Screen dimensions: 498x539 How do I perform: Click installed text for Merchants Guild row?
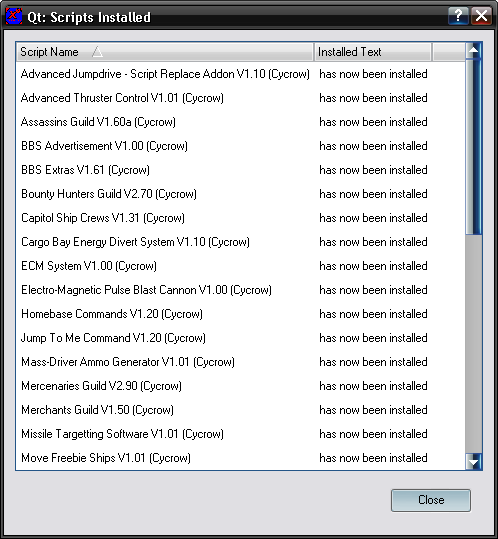pos(373,410)
